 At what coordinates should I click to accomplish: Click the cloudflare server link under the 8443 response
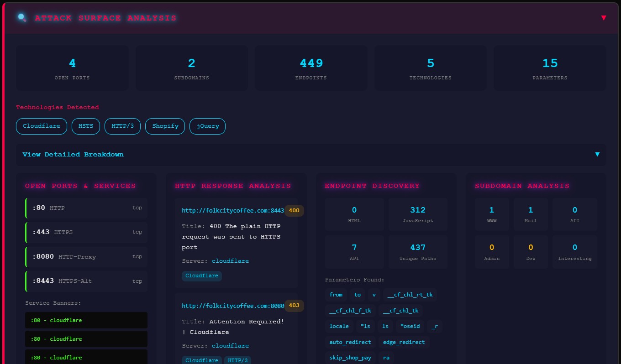pos(230,260)
